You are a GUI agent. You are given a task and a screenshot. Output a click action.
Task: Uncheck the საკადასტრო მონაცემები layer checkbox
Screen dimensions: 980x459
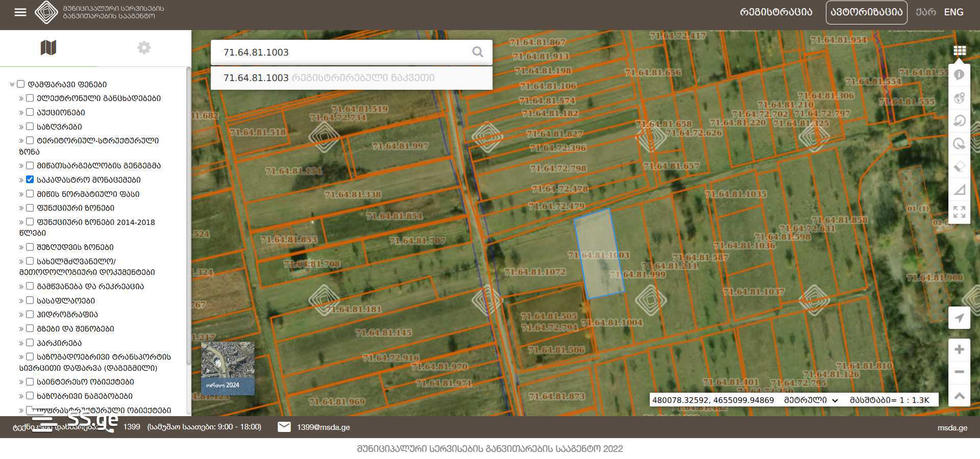click(30, 180)
